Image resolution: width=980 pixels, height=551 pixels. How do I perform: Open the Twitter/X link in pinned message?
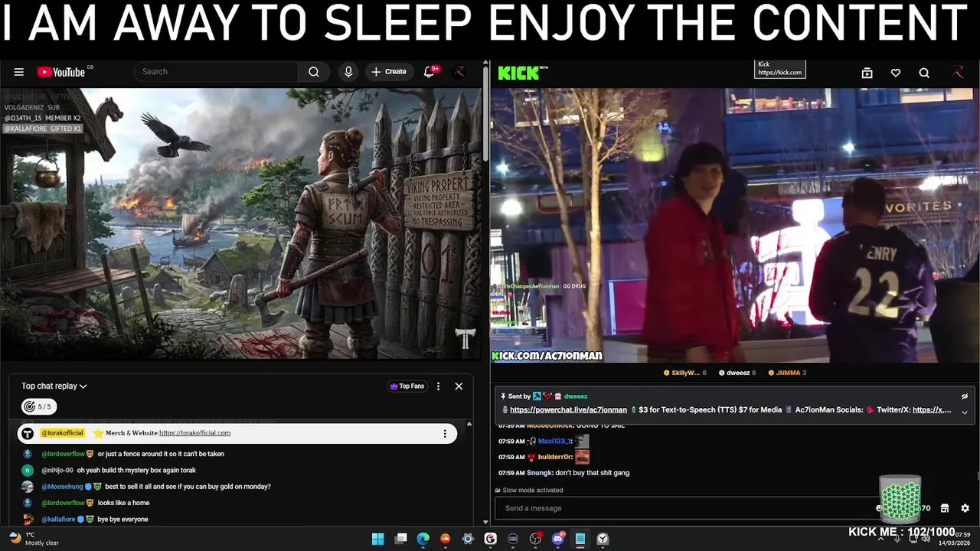[932, 410]
